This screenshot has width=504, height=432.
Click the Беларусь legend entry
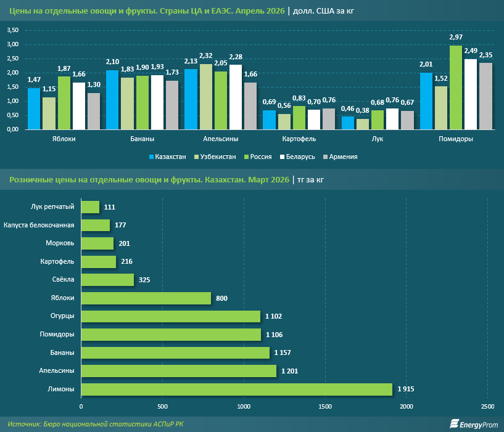pyautogui.click(x=299, y=157)
